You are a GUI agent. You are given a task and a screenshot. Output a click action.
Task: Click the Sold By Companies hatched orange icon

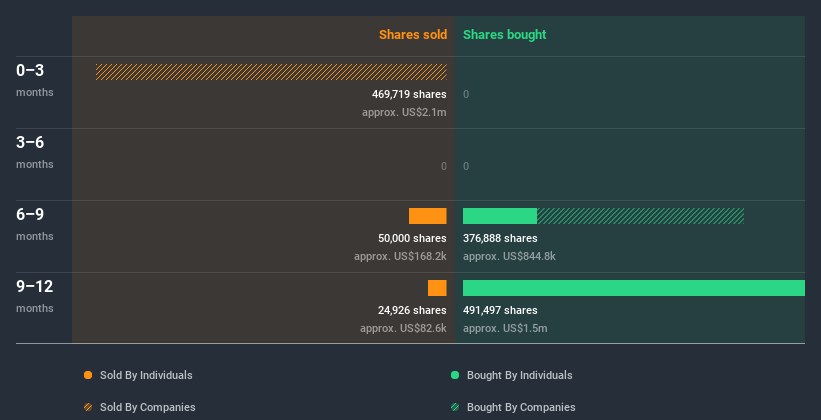(88, 407)
